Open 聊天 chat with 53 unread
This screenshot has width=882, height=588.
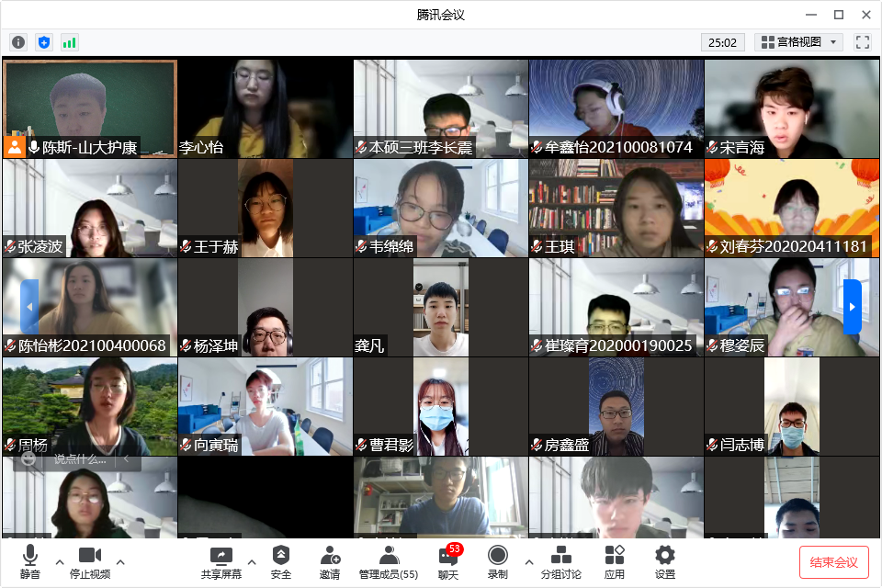(448, 561)
